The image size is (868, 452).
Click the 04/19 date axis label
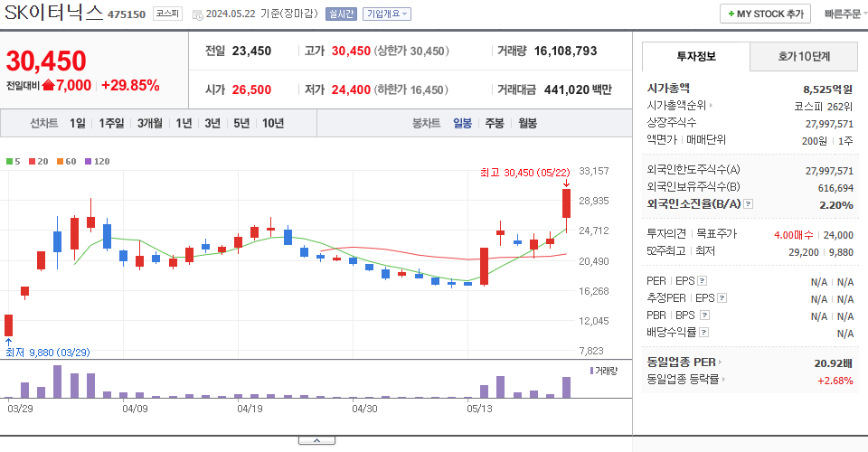tap(250, 409)
